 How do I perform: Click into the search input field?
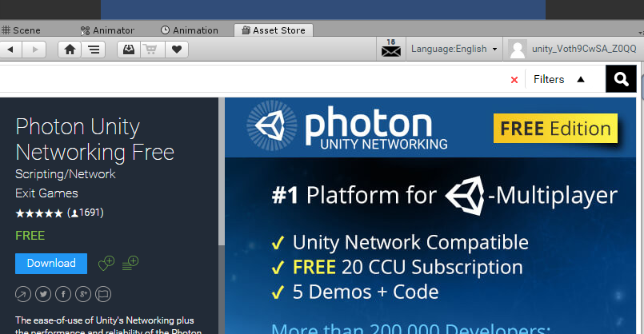253,79
